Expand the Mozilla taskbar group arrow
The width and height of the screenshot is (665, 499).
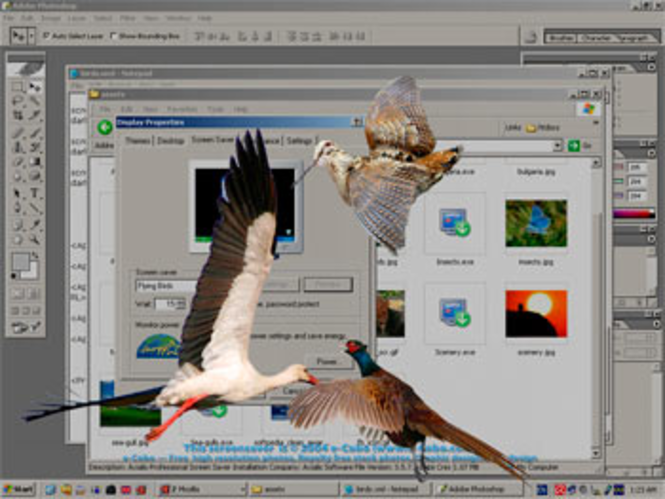click(x=243, y=489)
